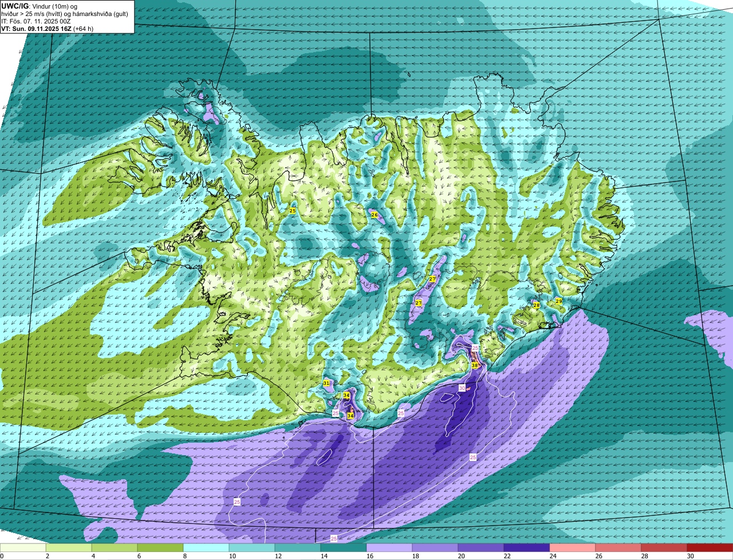Click the legend scale number 0
This screenshot has height=560, width=733.
[2, 556]
